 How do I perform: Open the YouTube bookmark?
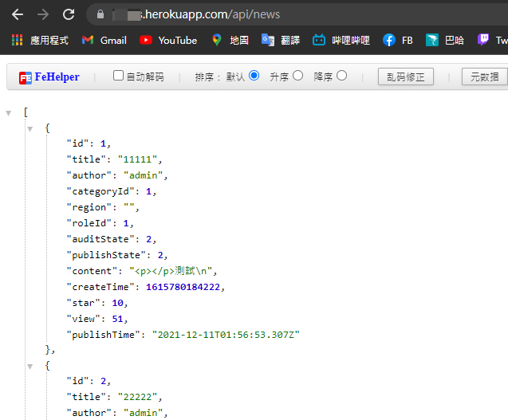[168, 40]
